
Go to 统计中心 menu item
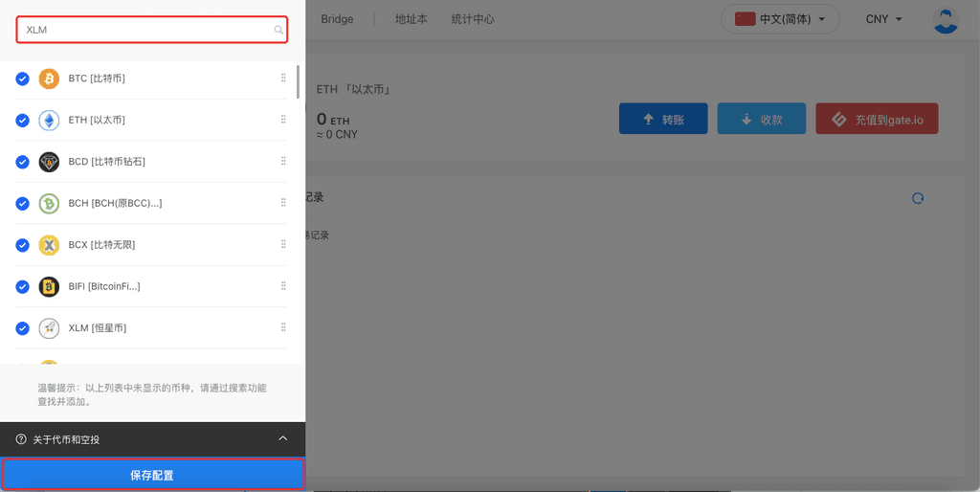(473, 19)
